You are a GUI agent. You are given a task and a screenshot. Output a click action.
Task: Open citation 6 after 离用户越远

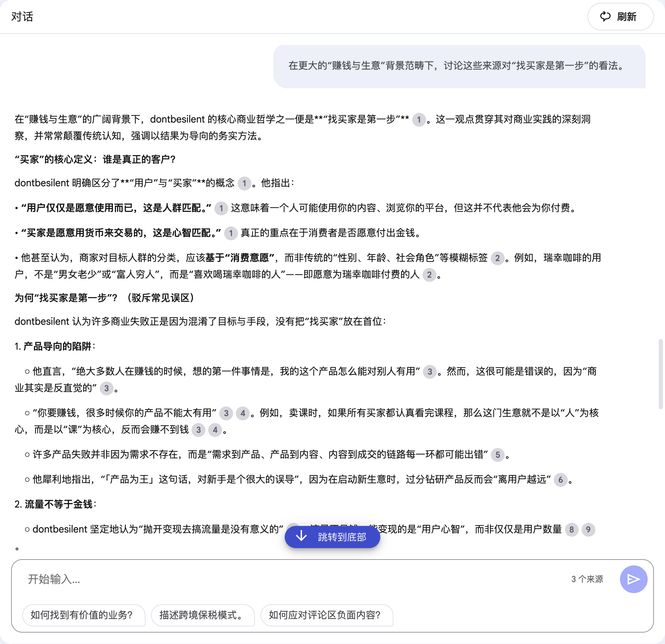click(560, 480)
